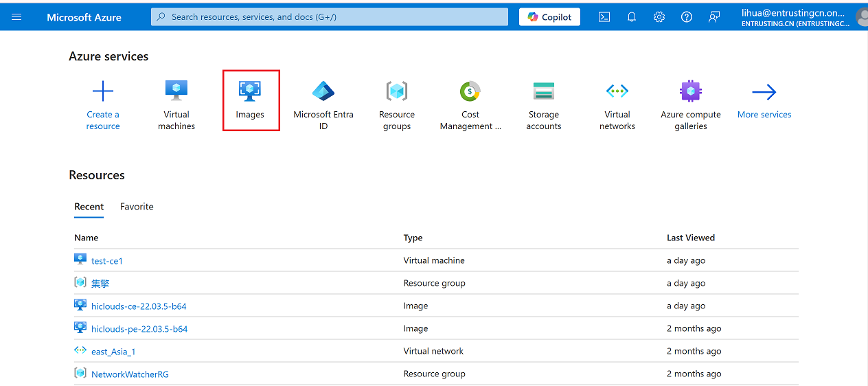Open the Azure compute galleries icon
868x386 pixels.
click(x=691, y=91)
